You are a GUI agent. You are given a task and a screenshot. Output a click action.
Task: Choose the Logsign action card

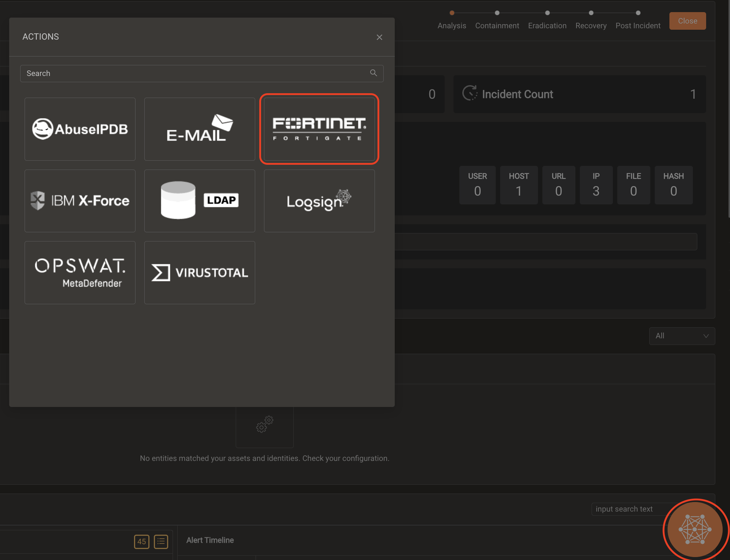pyautogui.click(x=319, y=201)
